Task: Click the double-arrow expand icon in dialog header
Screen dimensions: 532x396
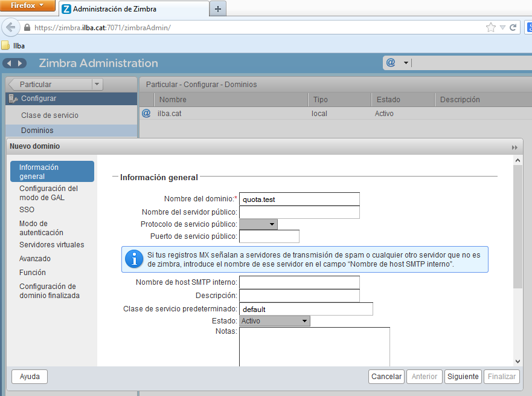Action: (x=514, y=148)
